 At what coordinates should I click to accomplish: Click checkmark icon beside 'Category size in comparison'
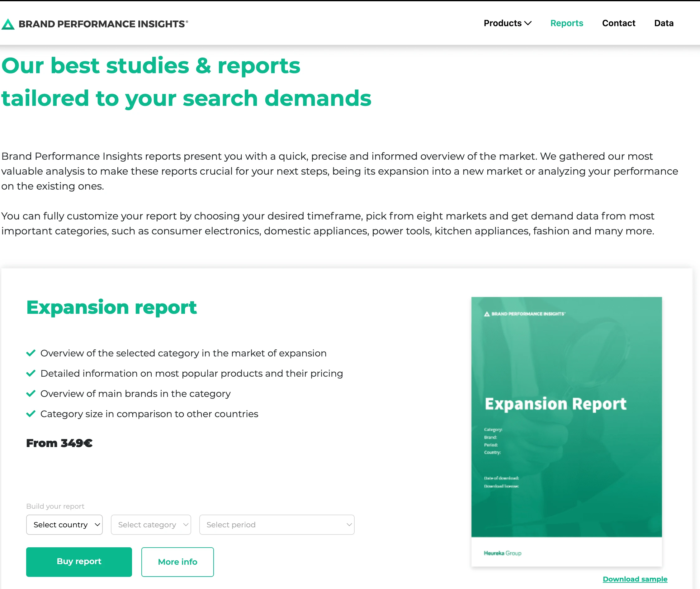31,414
